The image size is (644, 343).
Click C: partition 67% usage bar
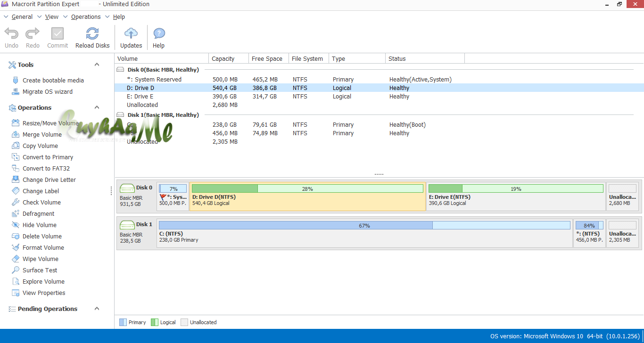(364, 225)
